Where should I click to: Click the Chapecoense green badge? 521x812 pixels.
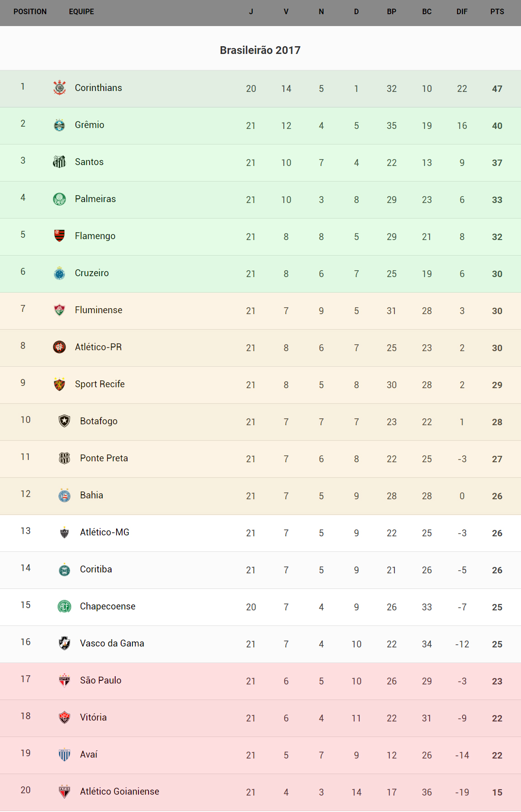pos(64,606)
